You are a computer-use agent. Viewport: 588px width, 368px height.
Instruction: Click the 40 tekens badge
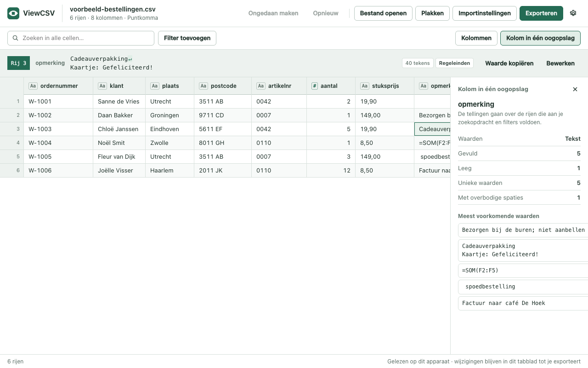(418, 63)
